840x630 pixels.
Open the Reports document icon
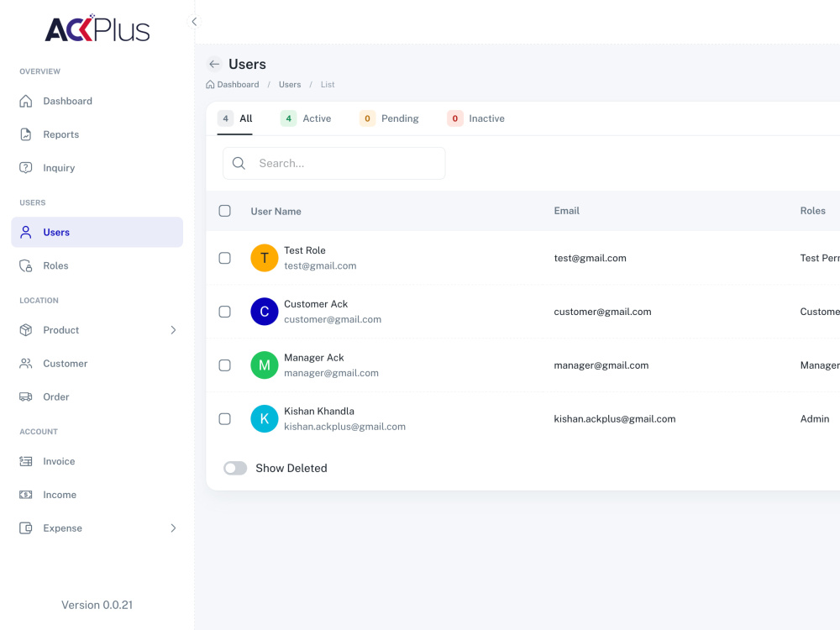coord(26,134)
